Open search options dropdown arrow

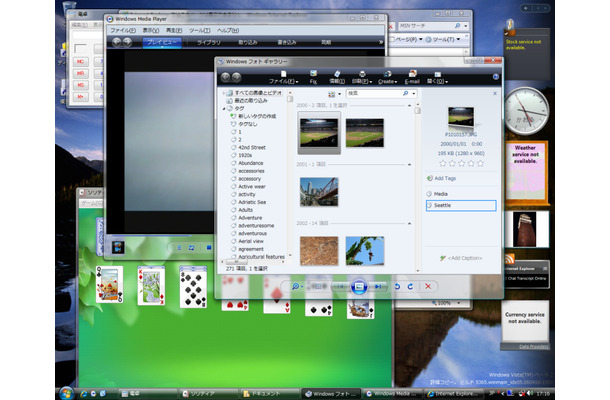click(414, 93)
